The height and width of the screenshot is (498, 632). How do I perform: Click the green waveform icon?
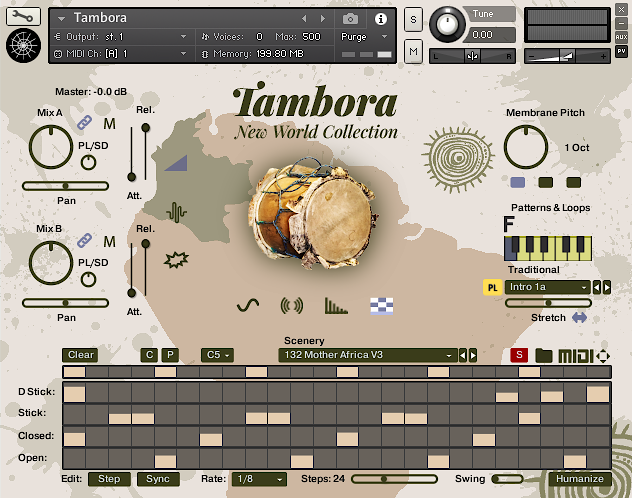click(176, 212)
